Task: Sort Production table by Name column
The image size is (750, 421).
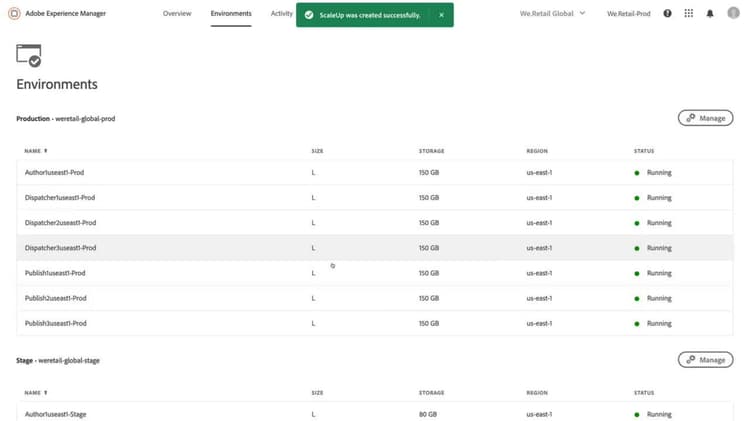Action: coord(36,151)
